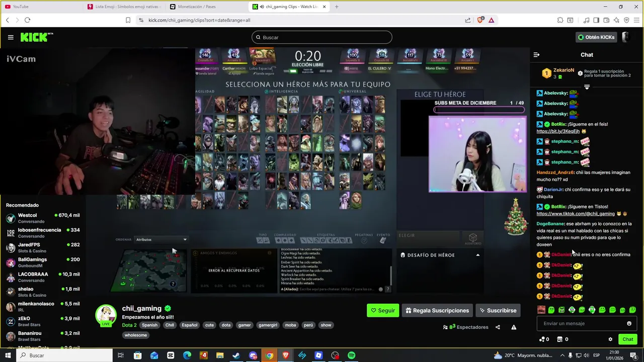Click the address bar URL
Screen dimensions: 644x362
pos(199,20)
